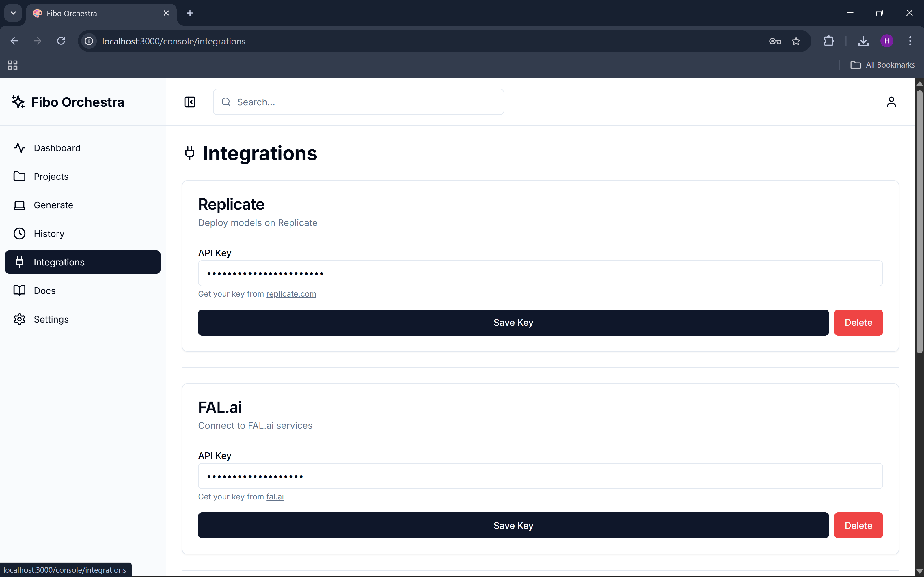Reload the page
The width and height of the screenshot is (924, 577).
pos(61,41)
